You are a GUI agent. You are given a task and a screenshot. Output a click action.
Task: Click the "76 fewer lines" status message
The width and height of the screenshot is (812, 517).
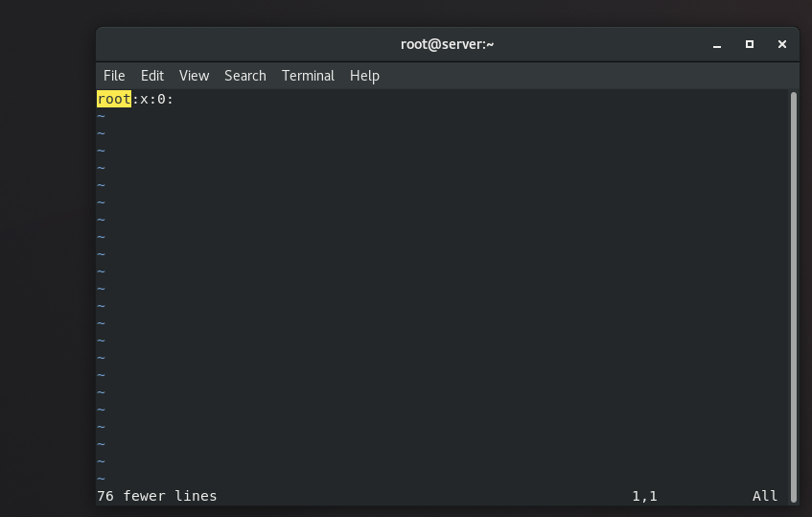[157, 496]
